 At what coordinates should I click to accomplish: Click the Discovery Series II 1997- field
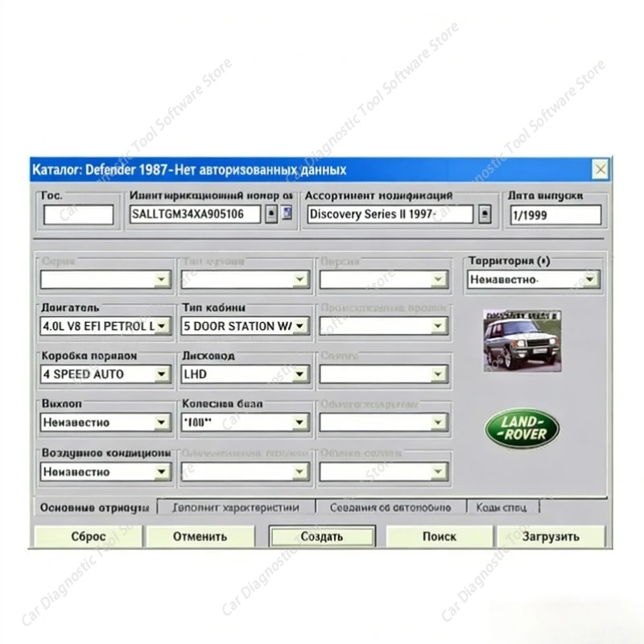pyautogui.click(x=390, y=214)
